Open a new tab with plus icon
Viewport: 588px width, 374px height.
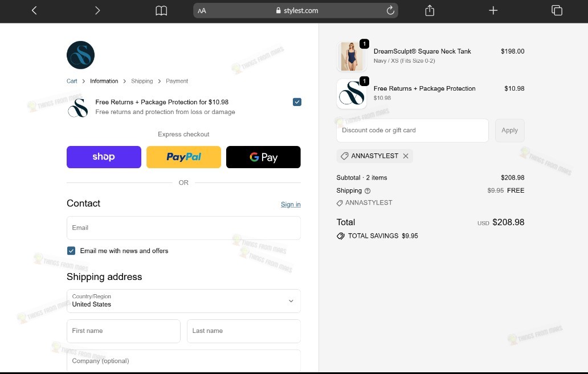point(493,10)
